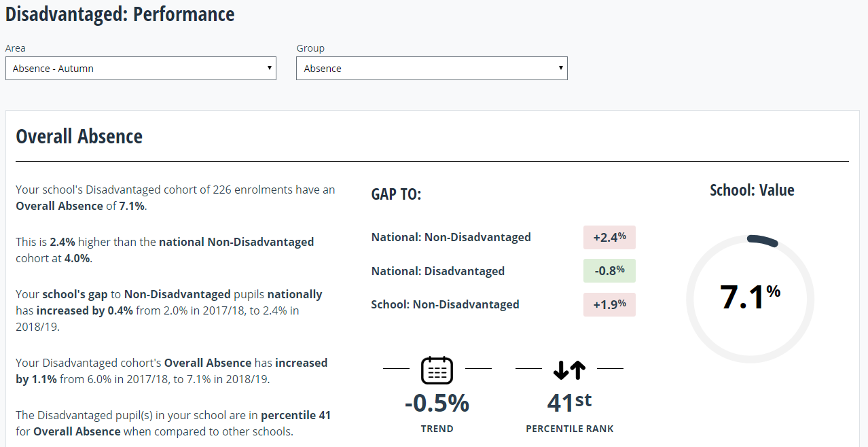Click the School: Value heading
Screen dimensions: 868x447
(x=752, y=190)
